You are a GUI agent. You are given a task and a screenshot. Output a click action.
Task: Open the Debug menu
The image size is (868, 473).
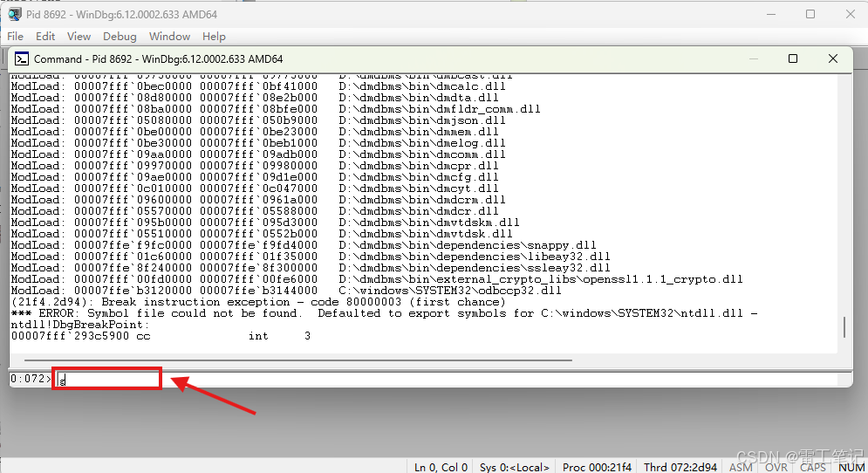tap(120, 37)
